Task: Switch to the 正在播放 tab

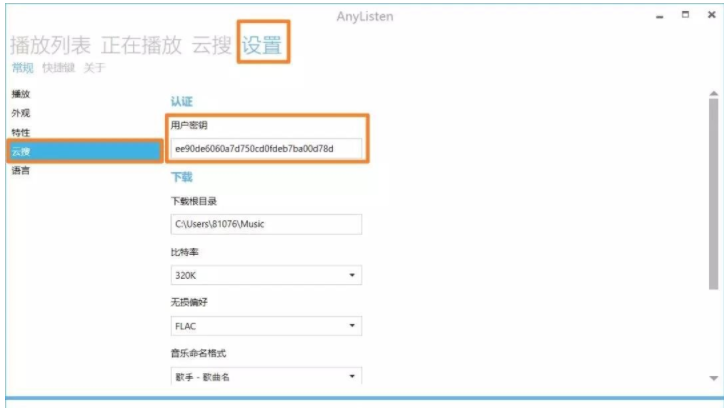Action: 141,45
